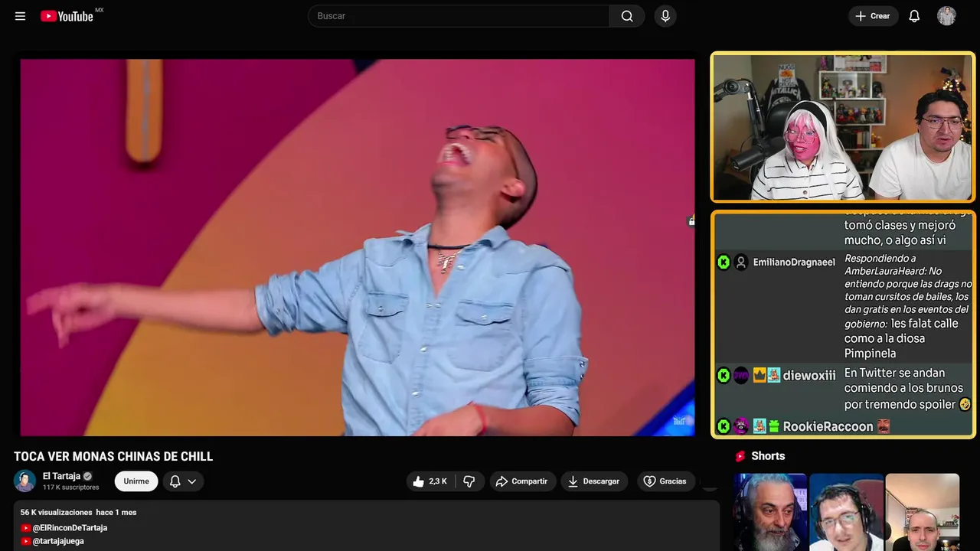Viewport: 980px width, 551px height.
Task: Click the 56 K visualizaciones text
Action: (56, 513)
